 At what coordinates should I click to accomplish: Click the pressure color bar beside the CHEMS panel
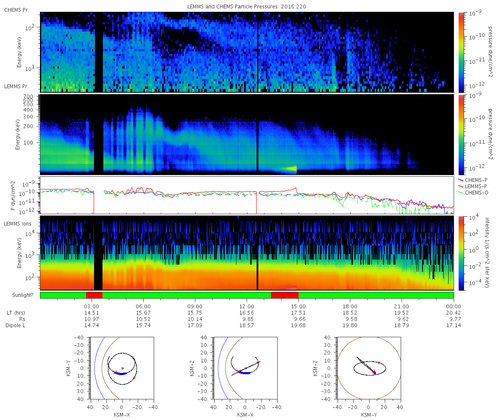461,52
